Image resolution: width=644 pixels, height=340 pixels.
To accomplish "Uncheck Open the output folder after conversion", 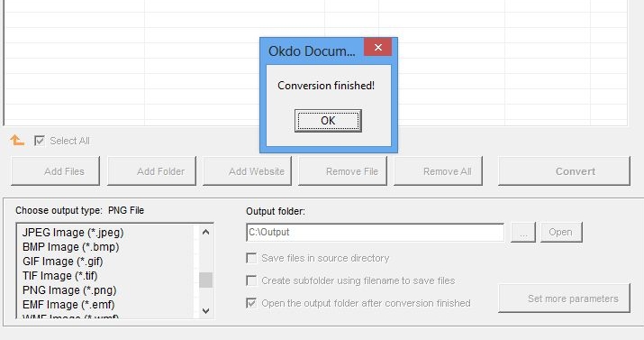I will point(251,303).
